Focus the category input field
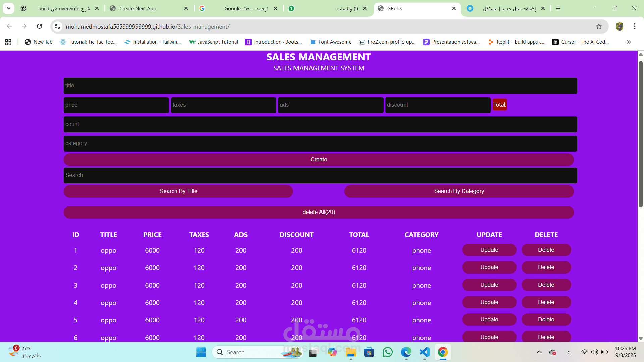This screenshot has height=362, width=644. pos(320,143)
